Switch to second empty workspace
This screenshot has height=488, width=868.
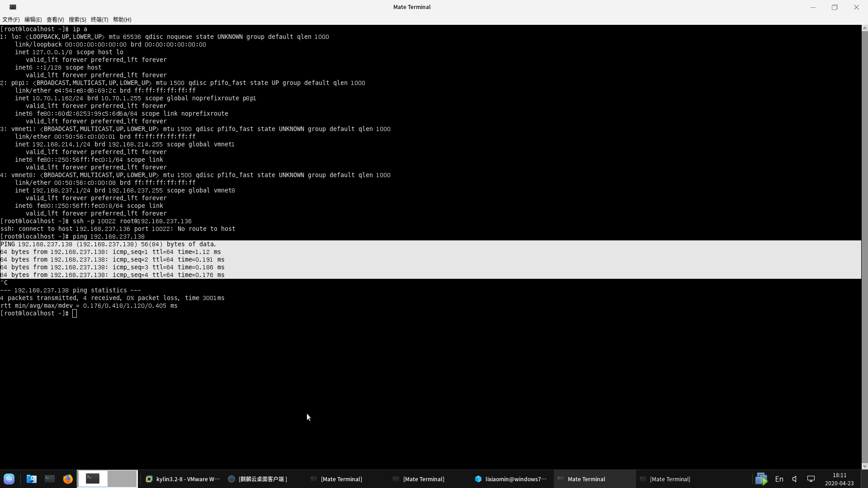coord(123,479)
